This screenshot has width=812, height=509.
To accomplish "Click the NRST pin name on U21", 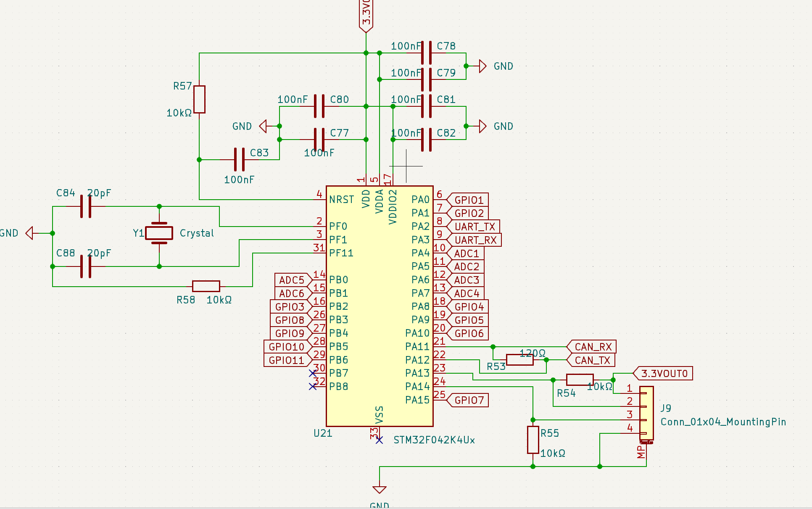I will [x=341, y=200].
